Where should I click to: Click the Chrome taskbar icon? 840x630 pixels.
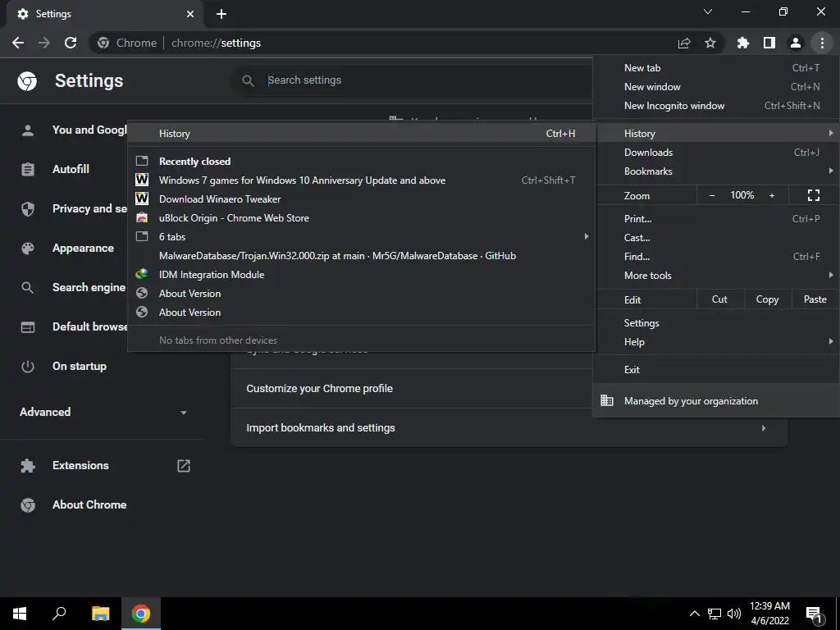pyautogui.click(x=141, y=614)
